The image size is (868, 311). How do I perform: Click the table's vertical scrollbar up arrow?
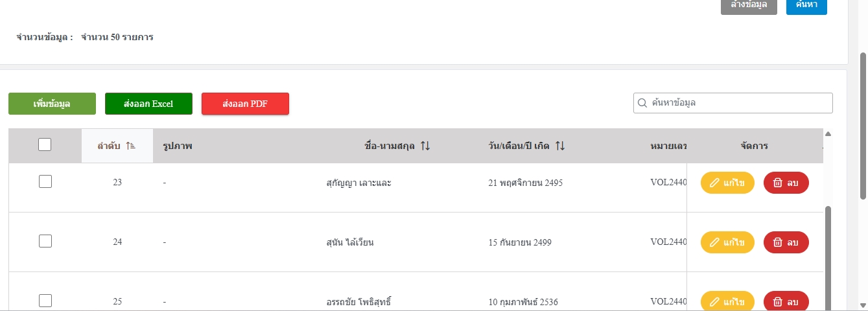point(828,134)
